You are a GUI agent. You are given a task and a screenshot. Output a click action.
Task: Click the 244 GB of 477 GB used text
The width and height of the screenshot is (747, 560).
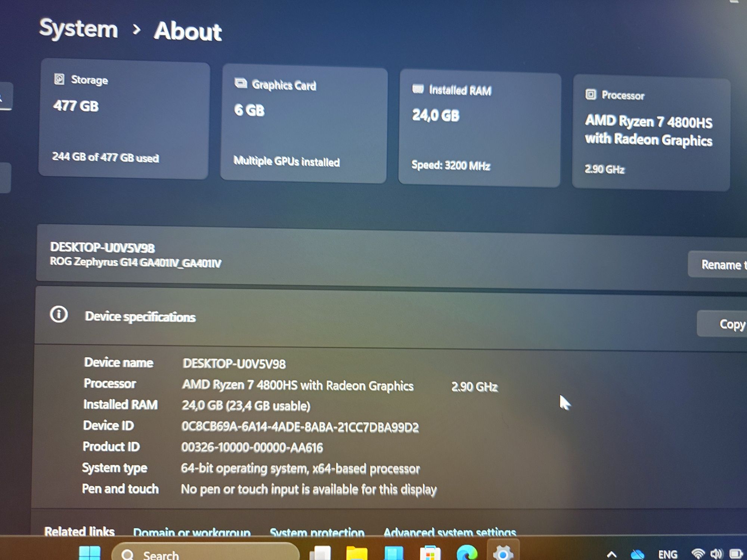(105, 157)
